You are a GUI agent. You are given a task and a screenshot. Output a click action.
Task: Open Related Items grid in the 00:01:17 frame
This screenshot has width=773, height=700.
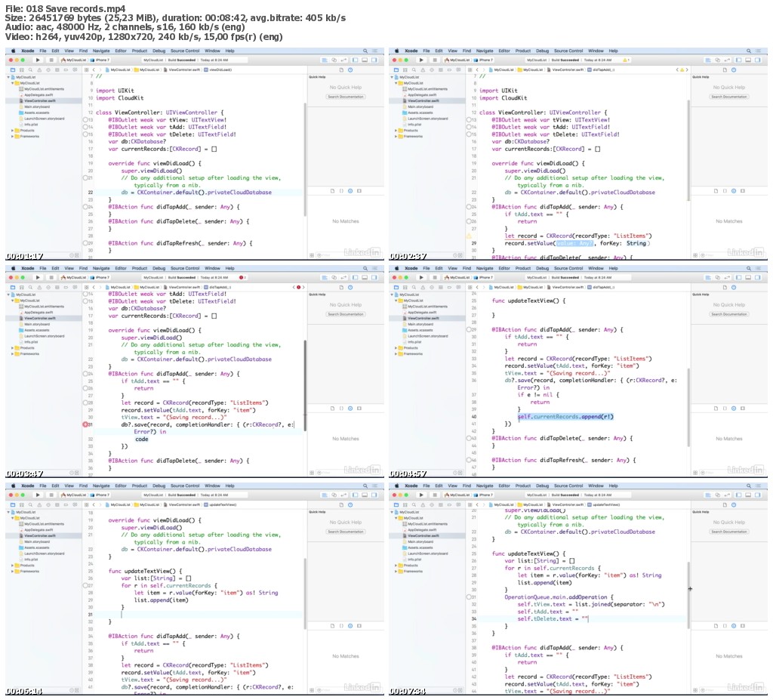[86, 70]
